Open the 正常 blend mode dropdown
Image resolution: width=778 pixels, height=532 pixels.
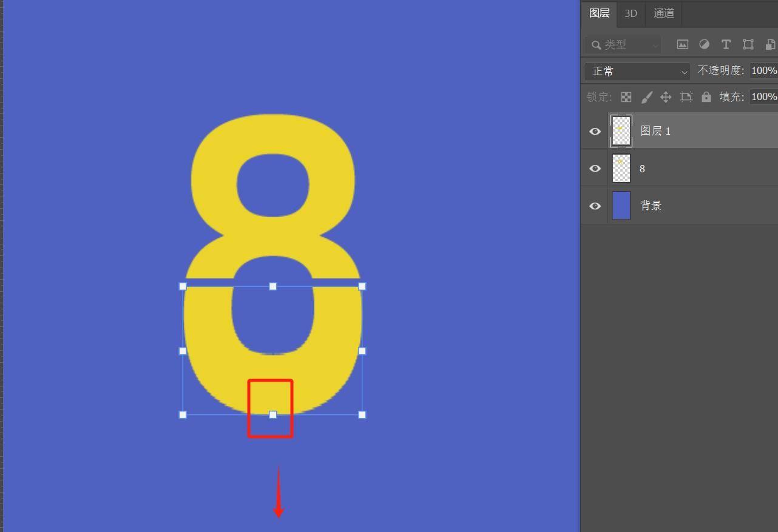click(x=637, y=72)
